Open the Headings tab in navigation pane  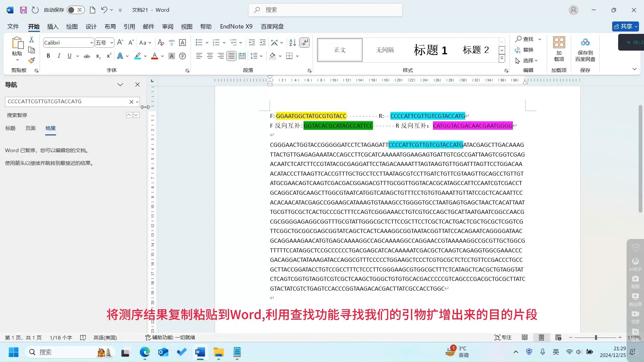point(10,128)
